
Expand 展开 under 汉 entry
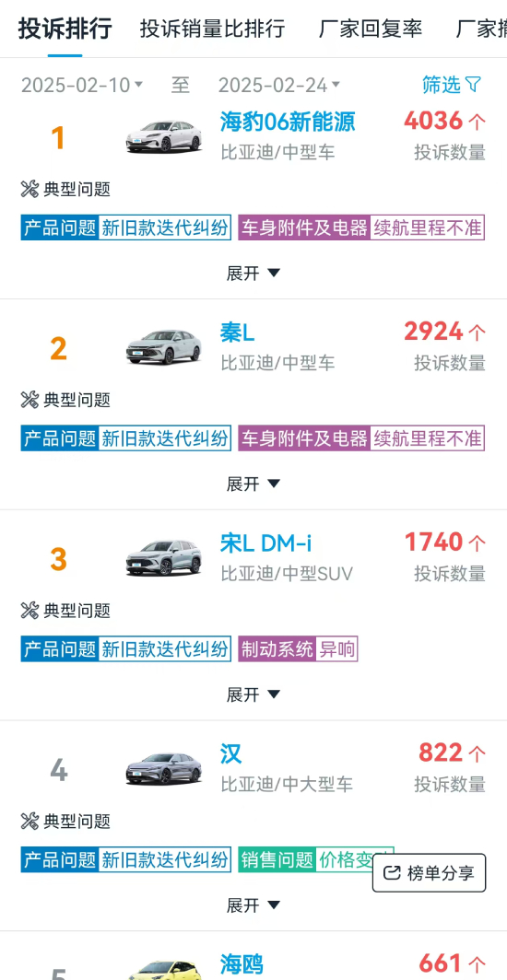pos(253,905)
